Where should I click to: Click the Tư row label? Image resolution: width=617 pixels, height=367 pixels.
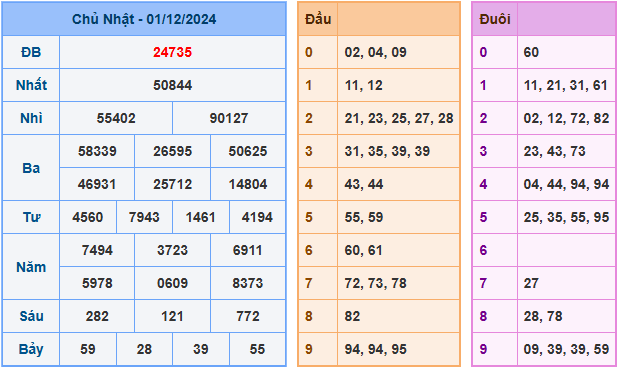pyautogui.click(x=31, y=218)
